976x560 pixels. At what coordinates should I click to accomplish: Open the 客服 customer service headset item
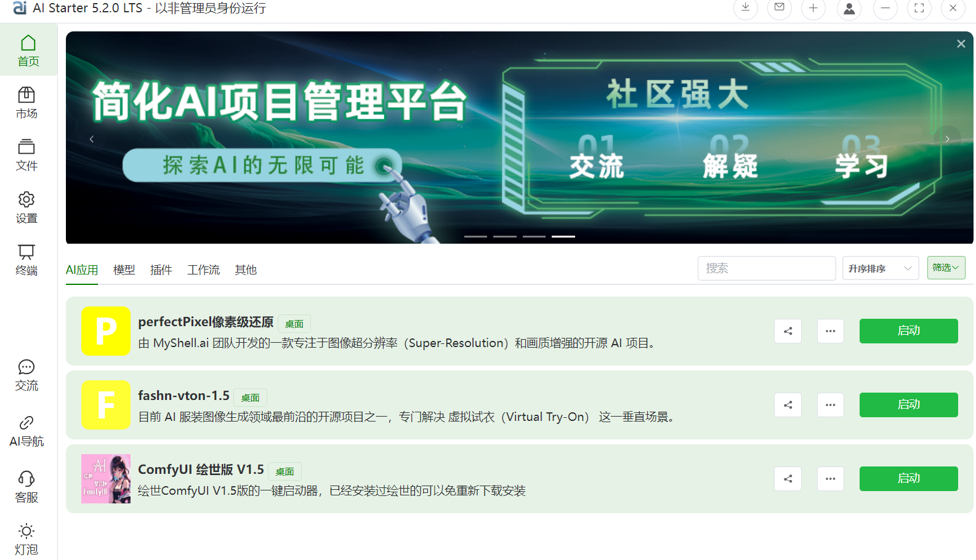click(26, 486)
